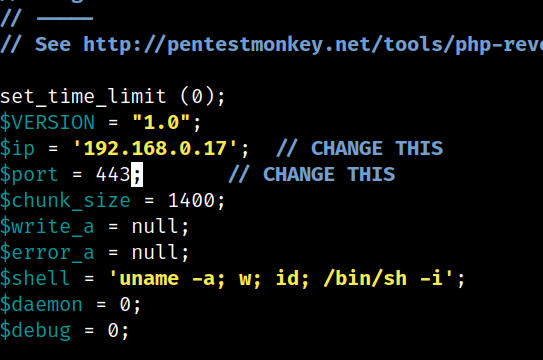Click the null value of $error_a
The image size is (543, 360).
click(155, 252)
